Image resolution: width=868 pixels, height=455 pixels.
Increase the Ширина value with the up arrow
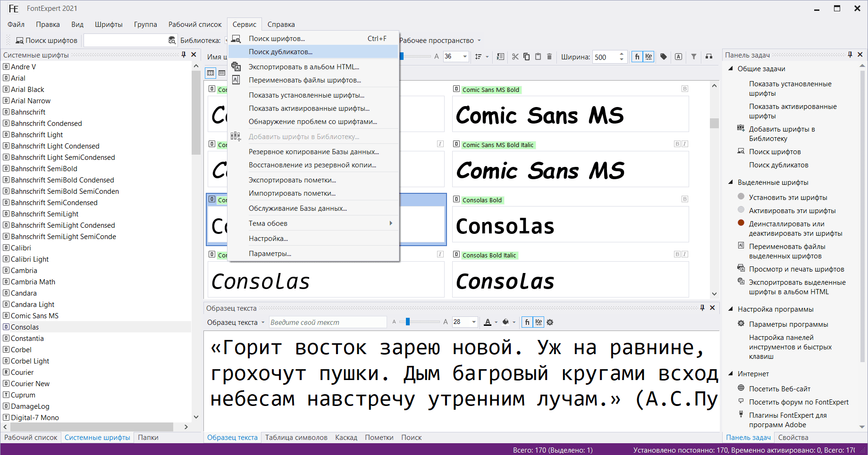pos(622,54)
